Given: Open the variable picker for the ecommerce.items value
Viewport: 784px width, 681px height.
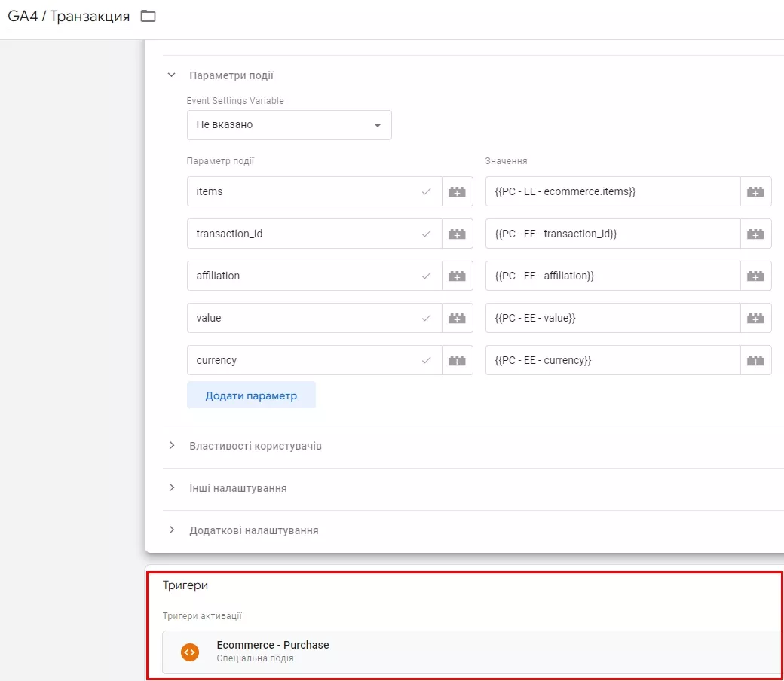Looking at the screenshot, I should [755, 191].
